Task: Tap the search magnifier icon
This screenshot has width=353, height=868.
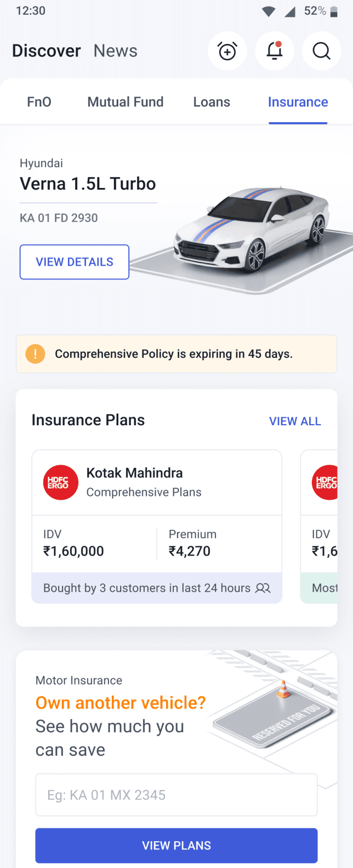Action: tap(321, 51)
